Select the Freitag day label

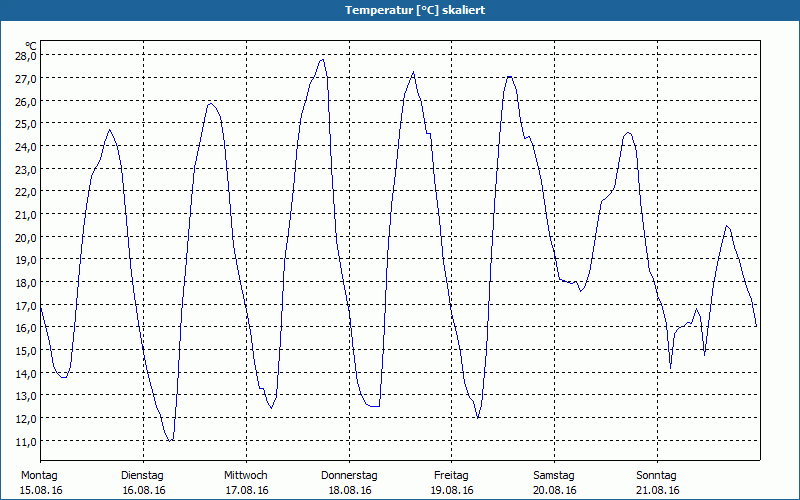(x=451, y=475)
